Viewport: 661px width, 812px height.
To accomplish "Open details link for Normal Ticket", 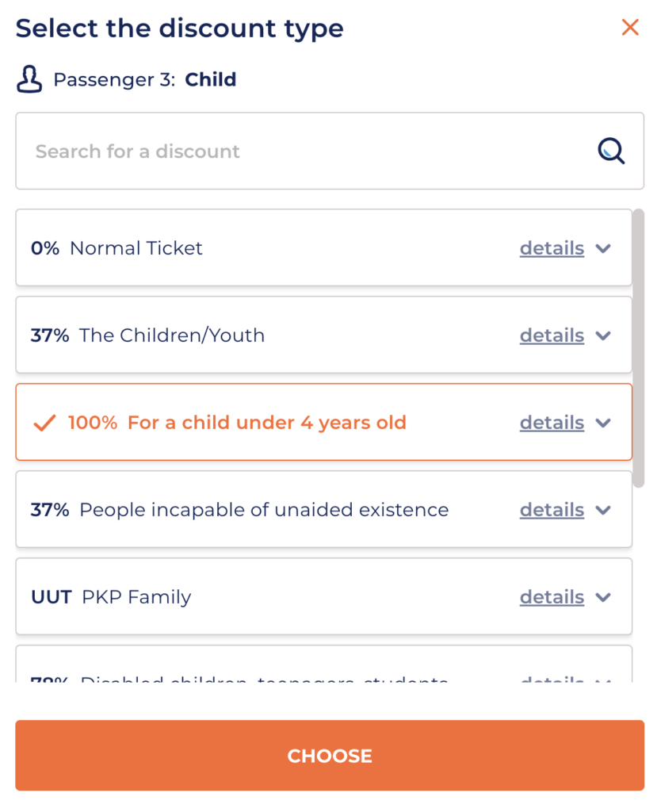I will [x=552, y=248].
